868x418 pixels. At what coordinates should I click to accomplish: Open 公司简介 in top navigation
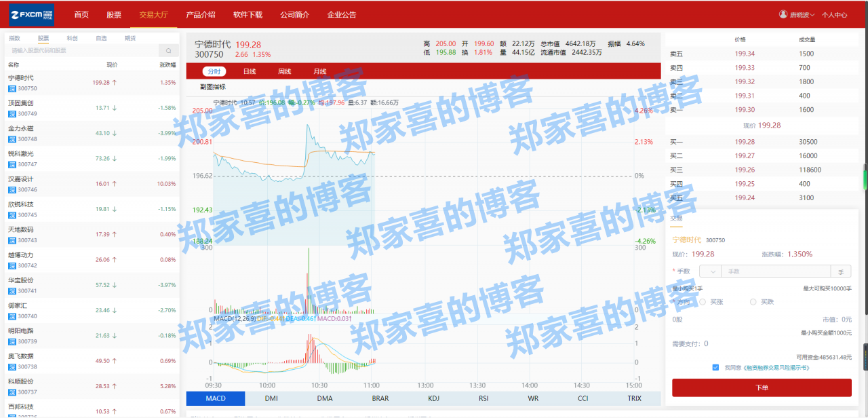click(x=294, y=14)
